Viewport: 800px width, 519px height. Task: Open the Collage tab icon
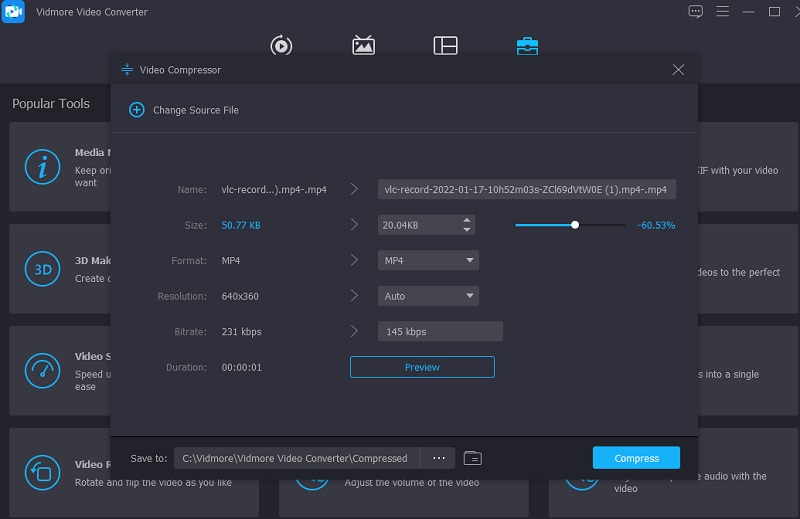[445, 46]
